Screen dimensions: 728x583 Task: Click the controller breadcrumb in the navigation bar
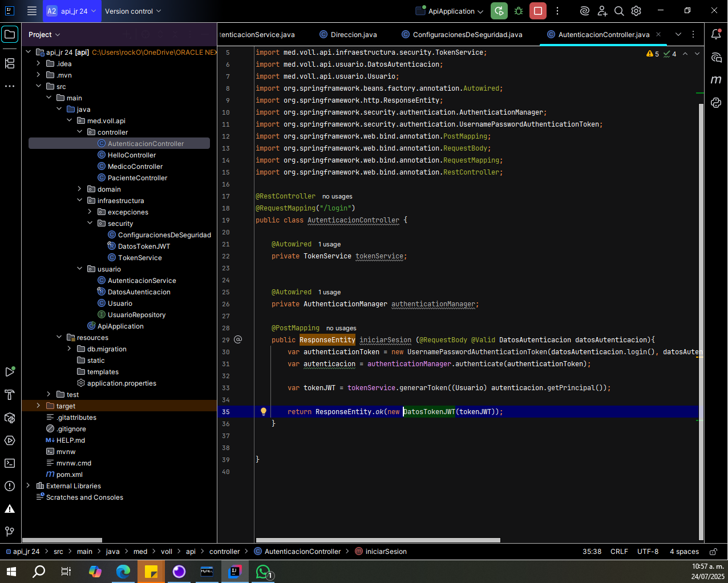(224, 552)
